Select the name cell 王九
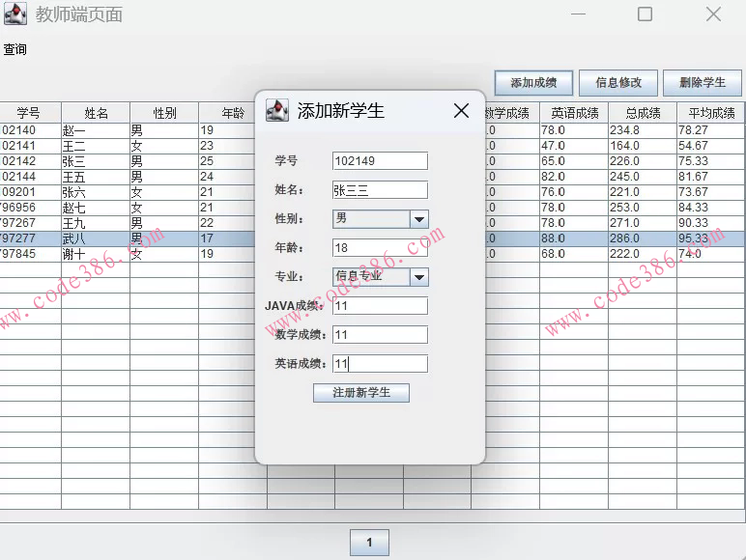 [x=96, y=223]
